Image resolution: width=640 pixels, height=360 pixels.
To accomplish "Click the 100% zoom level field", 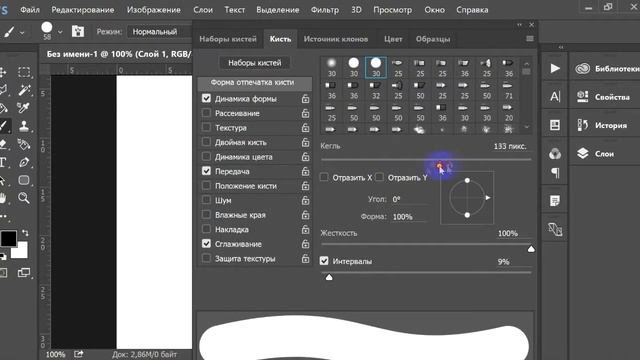I will (x=56, y=354).
